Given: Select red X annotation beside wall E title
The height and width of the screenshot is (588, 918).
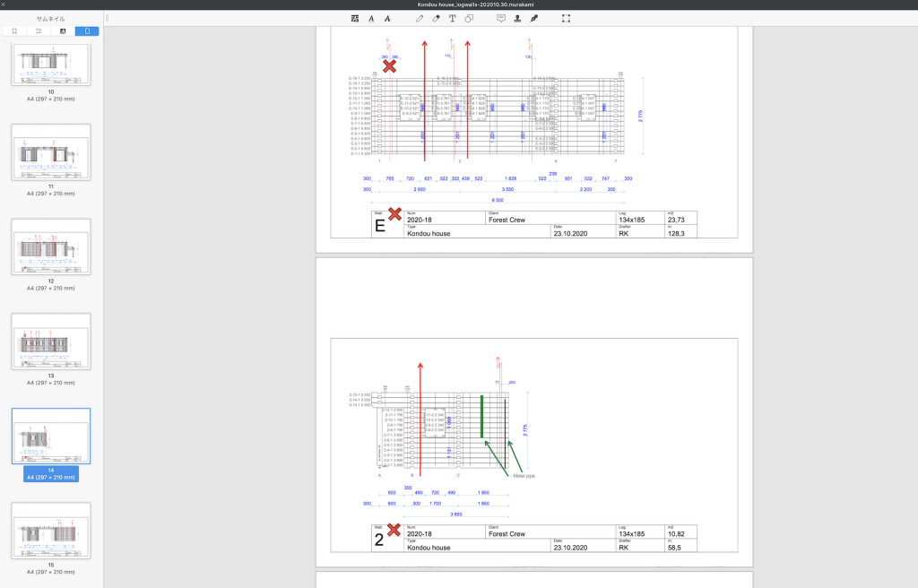Looking at the screenshot, I should click(395, 214).
